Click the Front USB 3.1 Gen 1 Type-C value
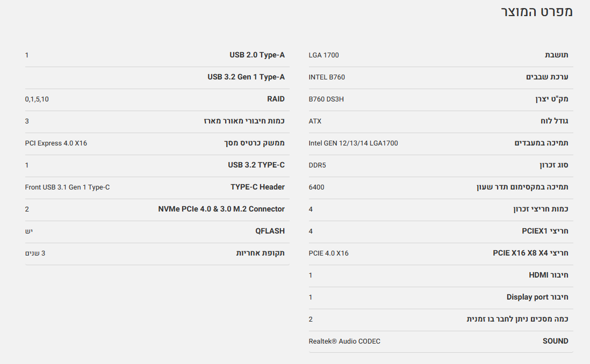This screenshot has height=364, width=590. (x=67, y=187)
